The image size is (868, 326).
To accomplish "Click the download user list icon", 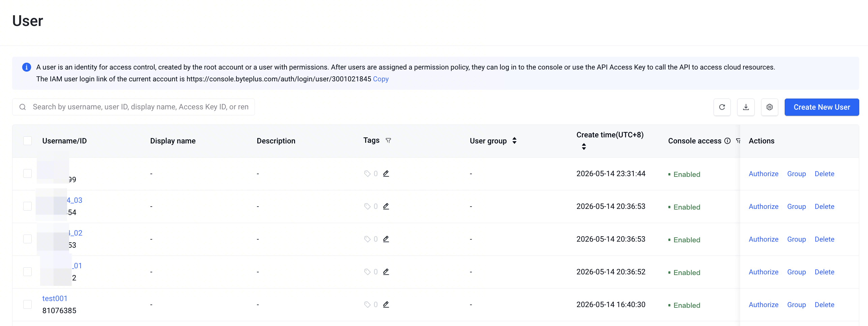I will (x=746, y=107).
